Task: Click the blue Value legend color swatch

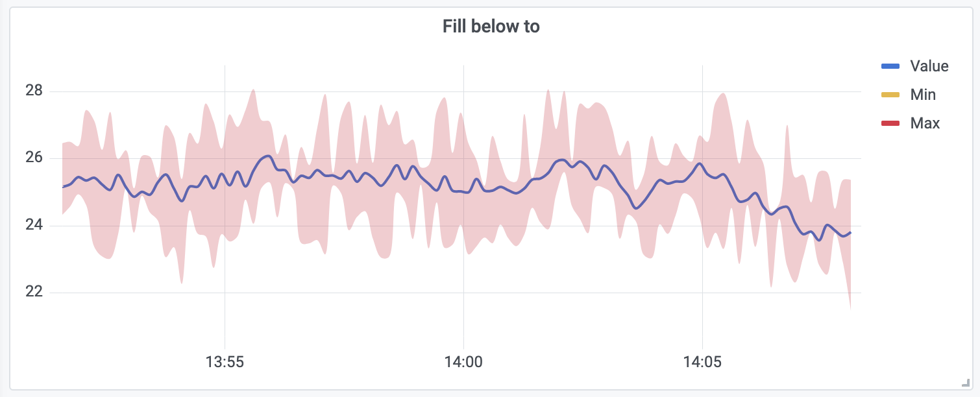Action: click(890, 66)
